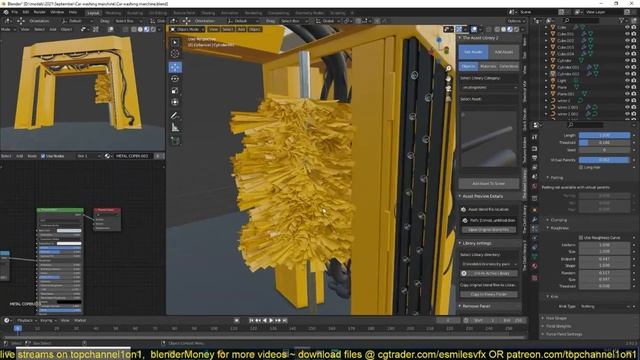Select the Scale tool in main viewport toolbar
This screenshot has width=640, height=360.
coord(175,91)
